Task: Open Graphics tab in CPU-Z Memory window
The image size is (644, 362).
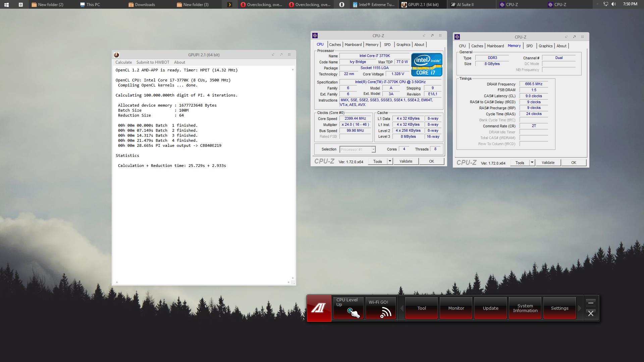Action: coord(545,46)
